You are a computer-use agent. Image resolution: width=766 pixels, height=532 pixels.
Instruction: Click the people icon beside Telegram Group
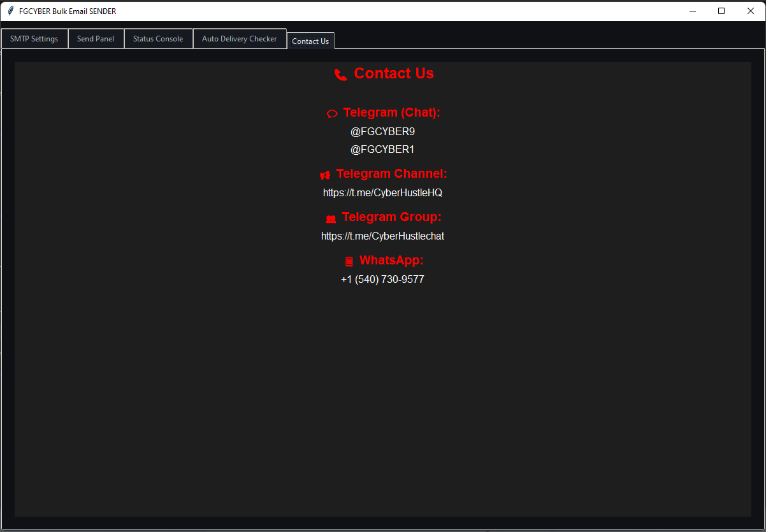[331, 219]
